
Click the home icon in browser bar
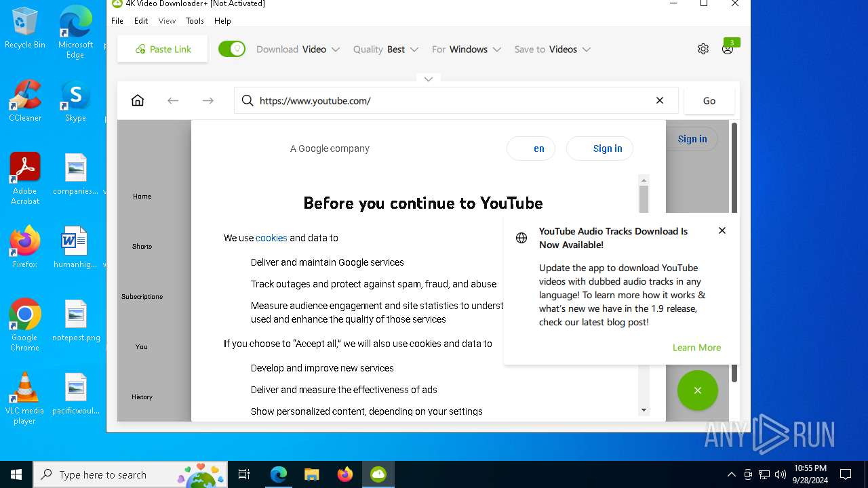pyautogui.click(x=138, y=100)
